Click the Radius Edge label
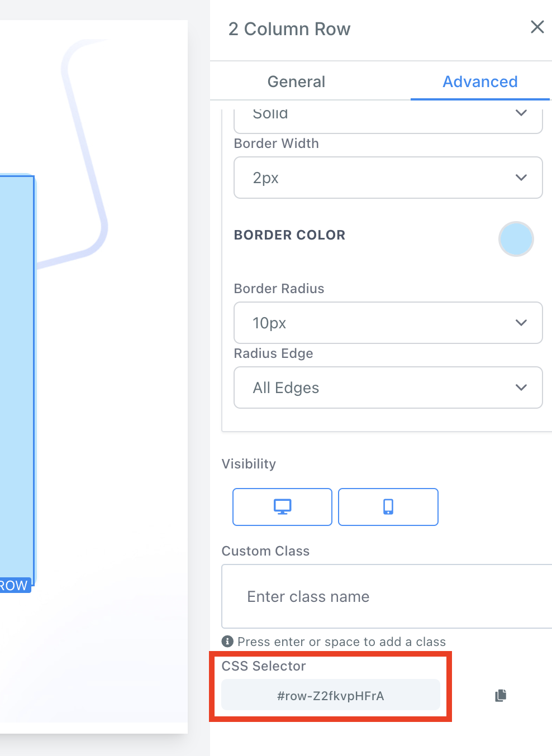Viewport: 552px width, 756px height. tap(273, 353)
